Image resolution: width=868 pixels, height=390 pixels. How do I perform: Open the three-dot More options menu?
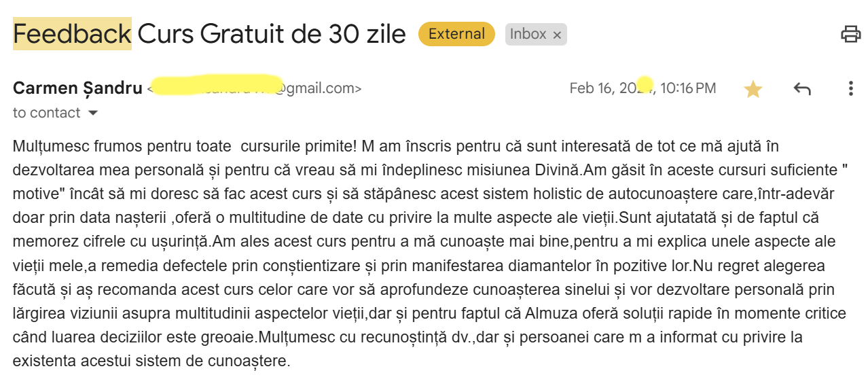pyautogui.click(x=850, y=88)
